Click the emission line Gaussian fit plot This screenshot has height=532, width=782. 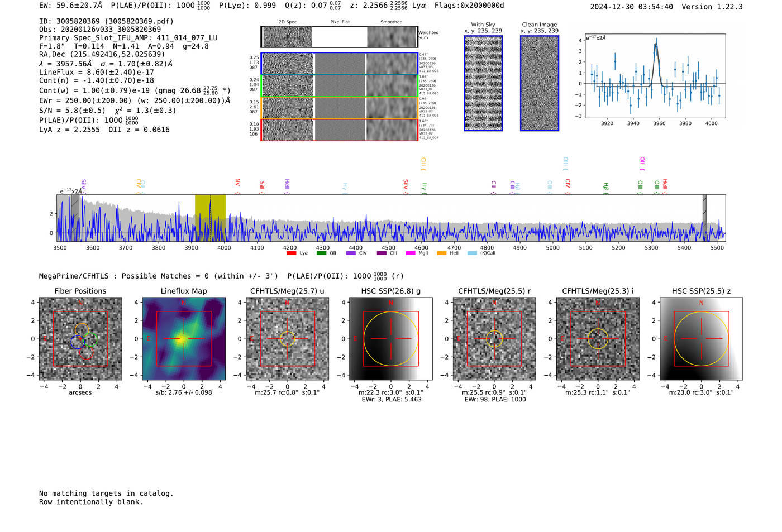point(655,76)
